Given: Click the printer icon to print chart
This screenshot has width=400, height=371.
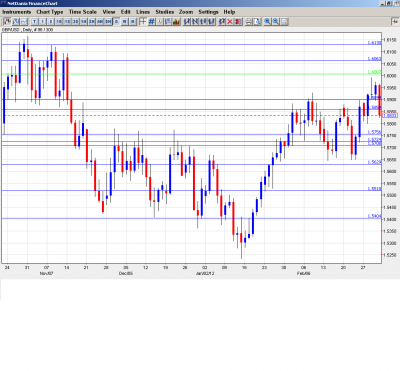Looking at the screenshot, I should pos(249,22).
